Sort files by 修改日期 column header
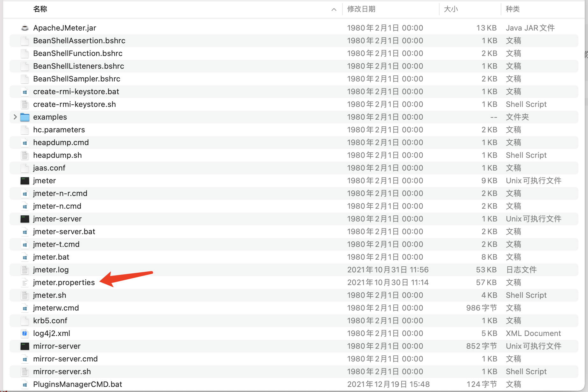The width and height of the screenshot is (588, 392). [361, 9]
